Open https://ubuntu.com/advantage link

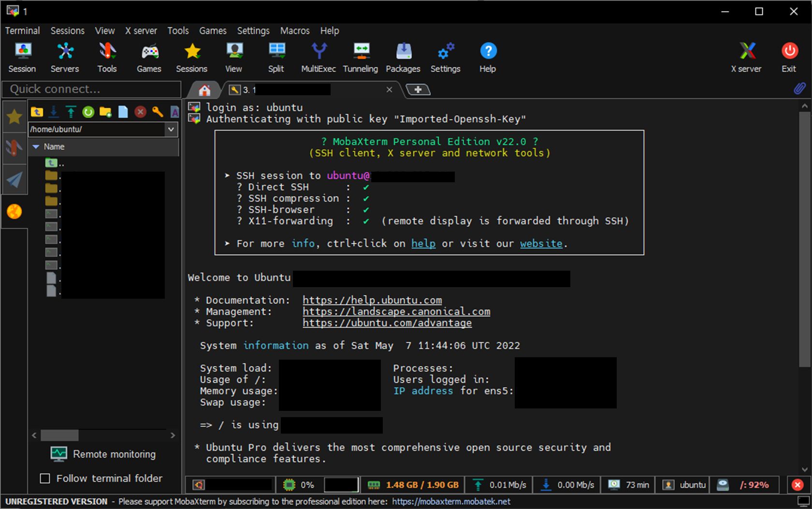point(387,323)
